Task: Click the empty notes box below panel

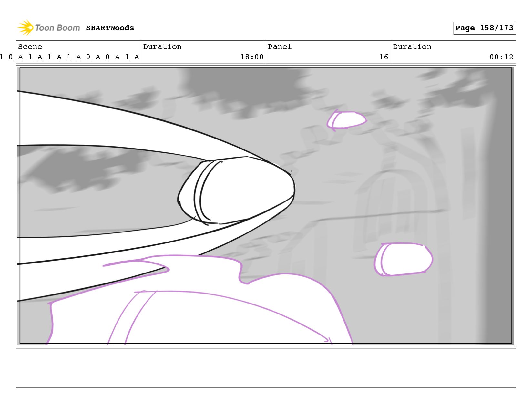Action: 266,368
